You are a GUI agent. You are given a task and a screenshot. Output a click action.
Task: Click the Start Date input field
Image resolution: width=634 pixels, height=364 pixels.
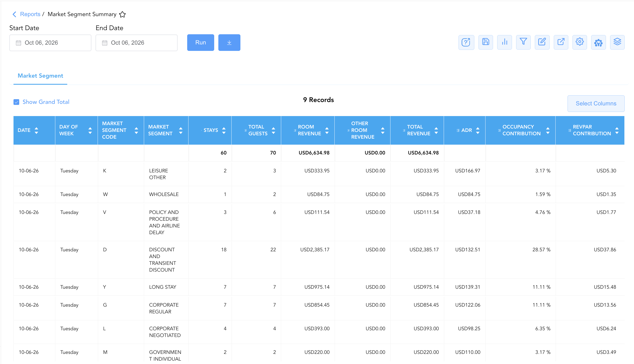click(x=50, y=43)
